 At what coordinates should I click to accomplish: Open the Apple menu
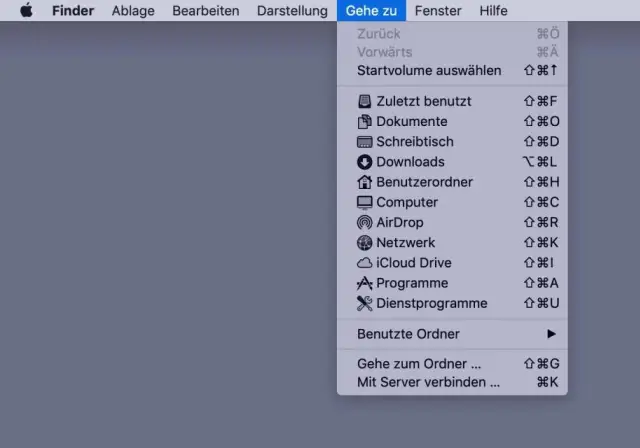click(27, 11)
